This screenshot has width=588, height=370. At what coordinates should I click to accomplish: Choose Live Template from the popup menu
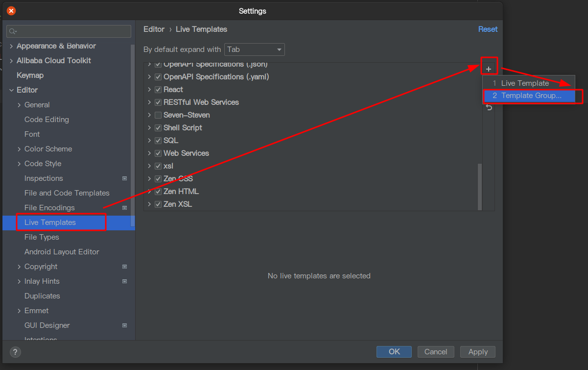pos(529,83)
